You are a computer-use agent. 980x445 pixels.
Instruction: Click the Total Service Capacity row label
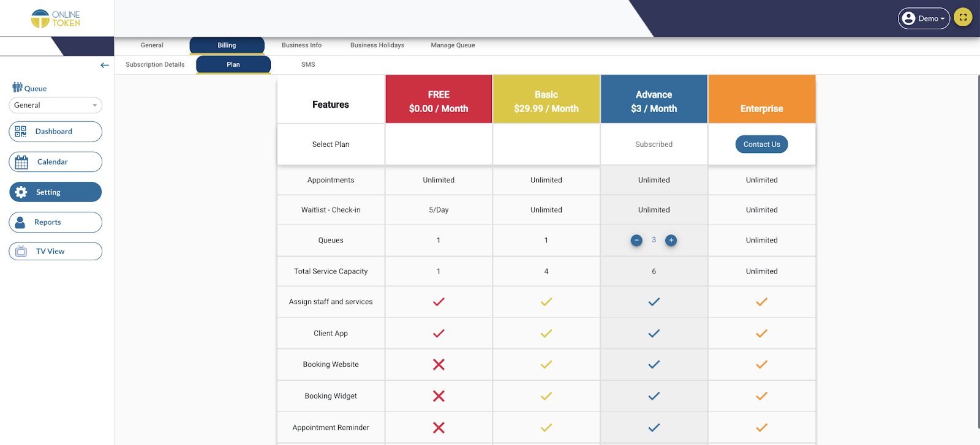(x=331, y=271)
